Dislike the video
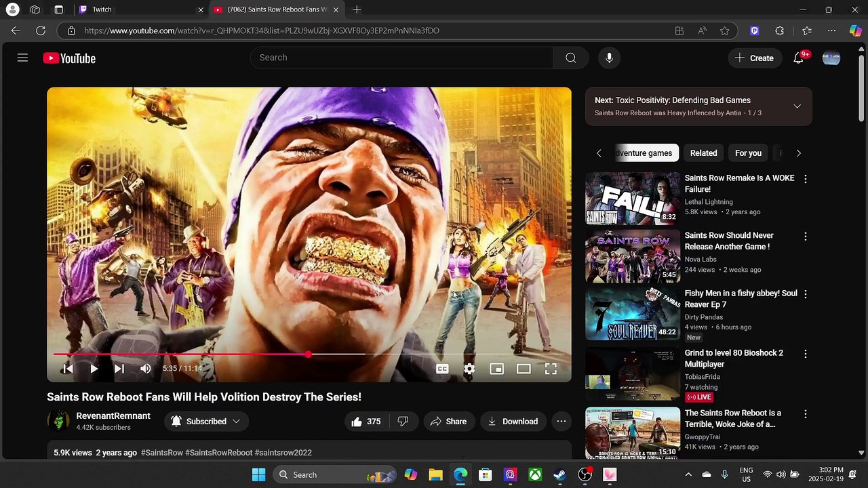Viewport: 868px width, 488px height. [x=403, y=422]
